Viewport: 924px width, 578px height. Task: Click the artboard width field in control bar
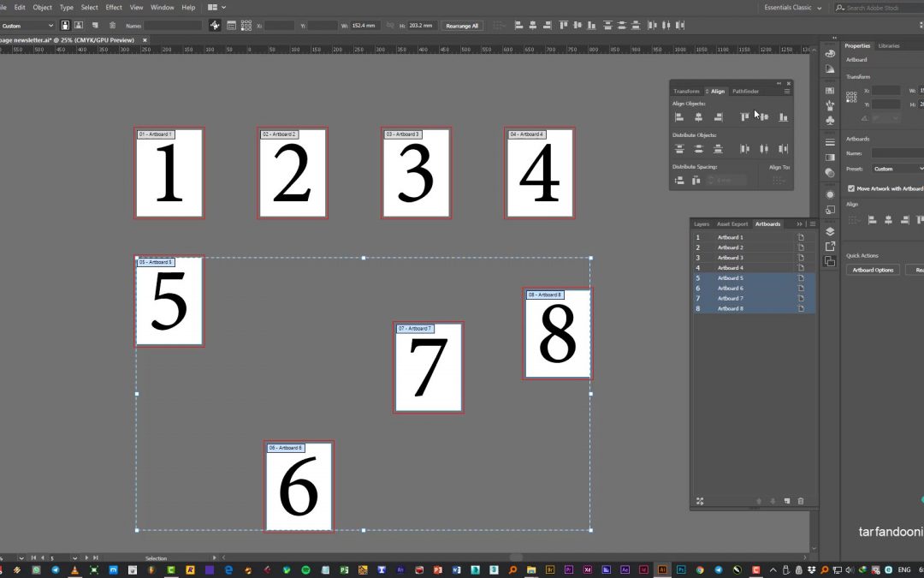(x=364, y=26)
